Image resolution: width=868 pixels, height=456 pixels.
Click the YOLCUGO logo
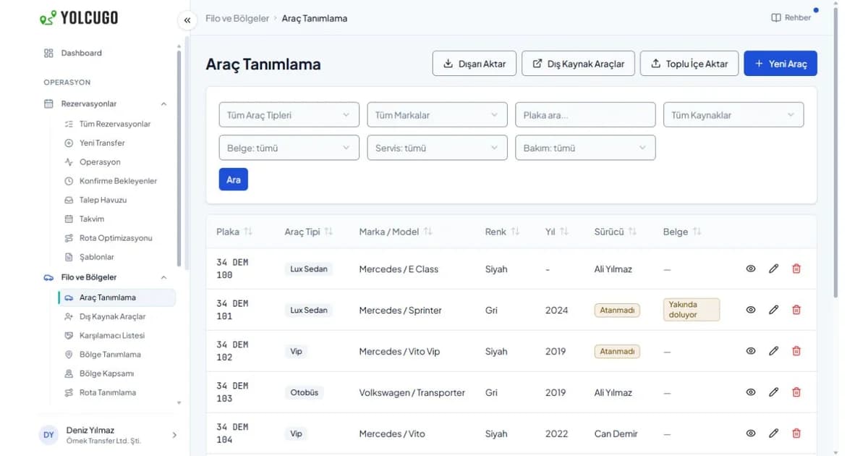79,18
